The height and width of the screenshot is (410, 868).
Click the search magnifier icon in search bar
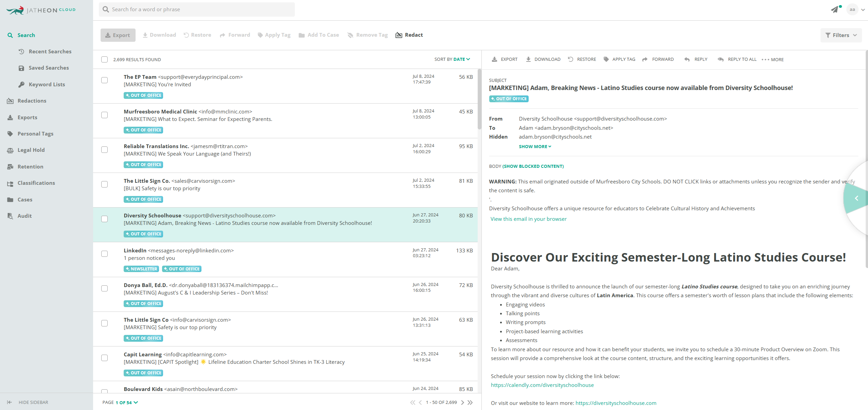(x=106, y=10)
